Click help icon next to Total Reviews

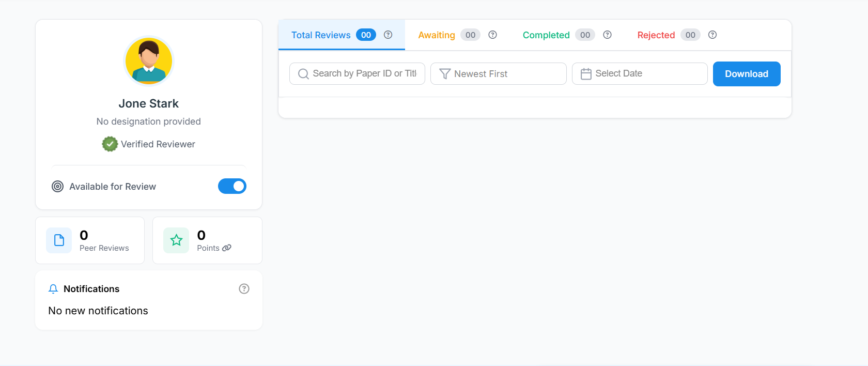coord(388,35)
